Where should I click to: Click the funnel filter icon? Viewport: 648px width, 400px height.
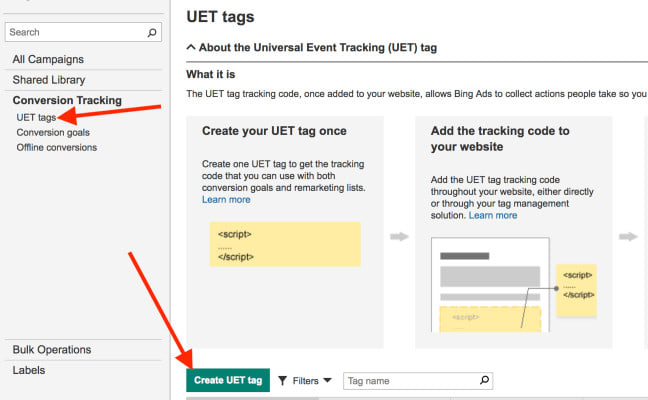tap(282, 381)
